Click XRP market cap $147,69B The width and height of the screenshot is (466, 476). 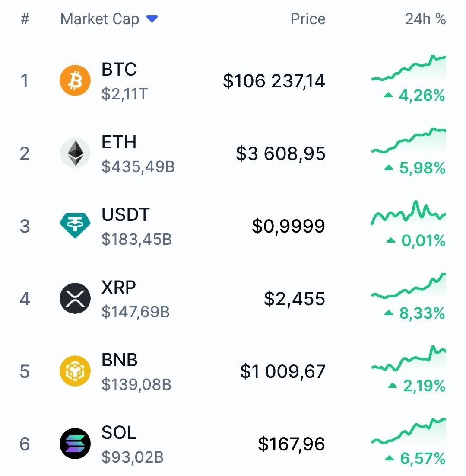pyautogui.click(x=136, y=312)
